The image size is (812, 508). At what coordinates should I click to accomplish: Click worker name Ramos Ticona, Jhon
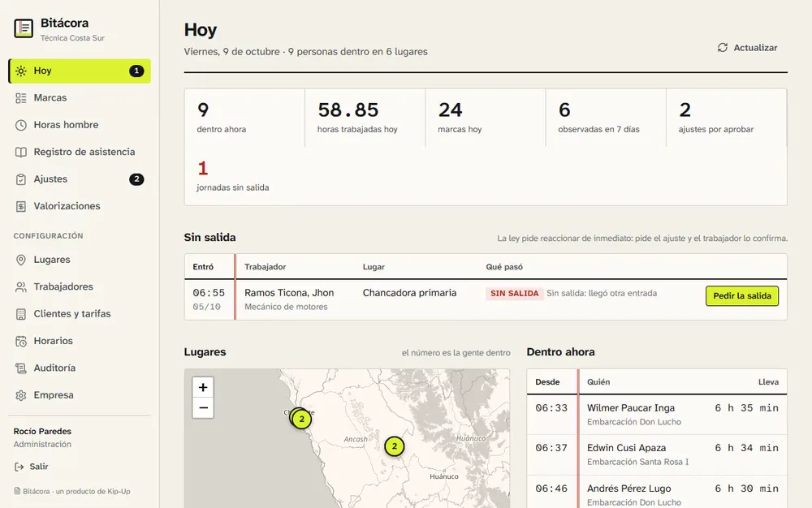[x=289, y=293]
